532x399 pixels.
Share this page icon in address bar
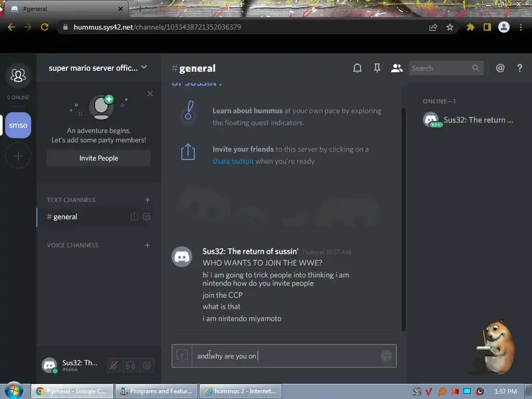pyautogui.click(x=433, y=27)
